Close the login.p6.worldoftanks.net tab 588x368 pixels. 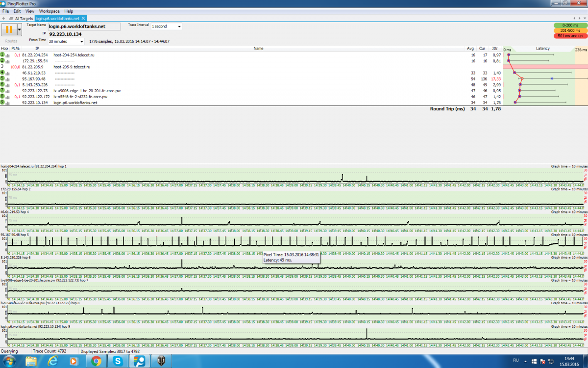[83, 18]
